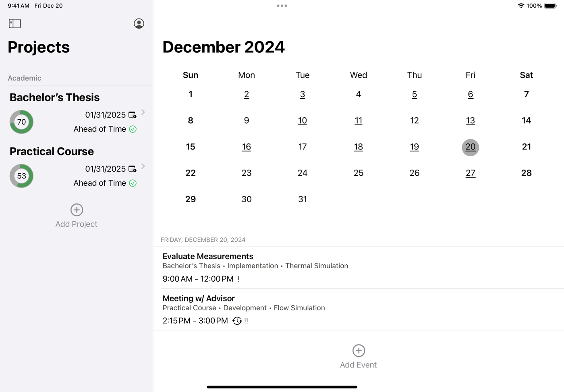Viewport: 564px width, 392px height.
Task: Click Bachelor's Thesis 70 percent progress ring
Action: [21, 122]
